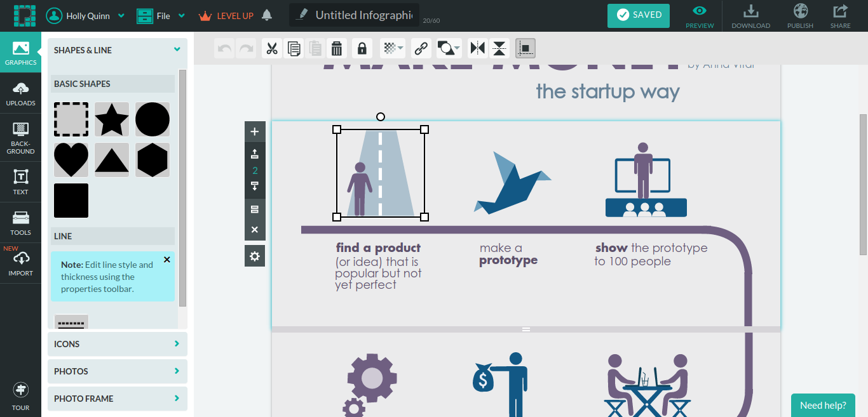
Task: Click the notifications bell icon
Action: pyautogui.click(x=267, y=15)
